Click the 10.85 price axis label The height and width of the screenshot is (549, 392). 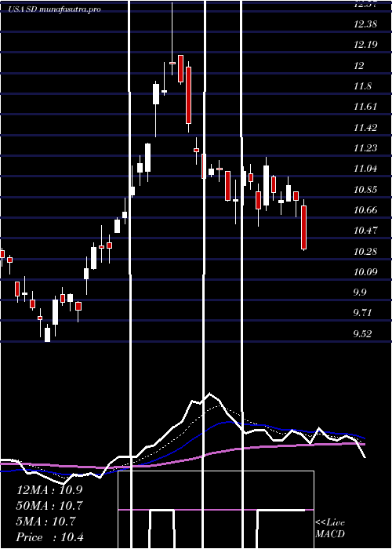tap(365, 190)
